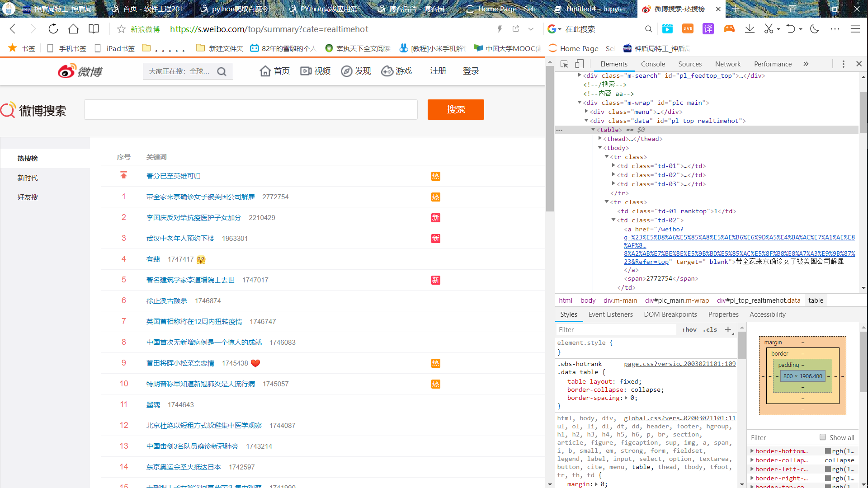Click the color swatch beside border-bottom property
868x488 pixels.
[x=828, y=451]
